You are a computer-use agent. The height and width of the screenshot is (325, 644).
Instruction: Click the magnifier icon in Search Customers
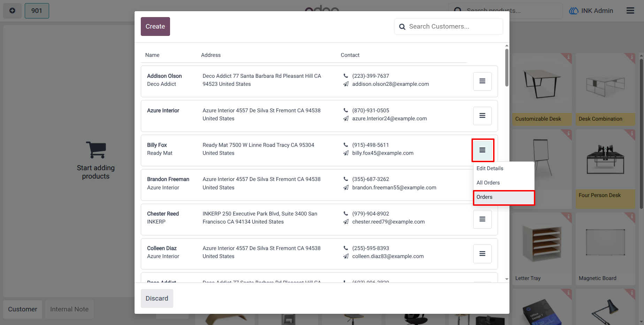(x=402, y=27)
